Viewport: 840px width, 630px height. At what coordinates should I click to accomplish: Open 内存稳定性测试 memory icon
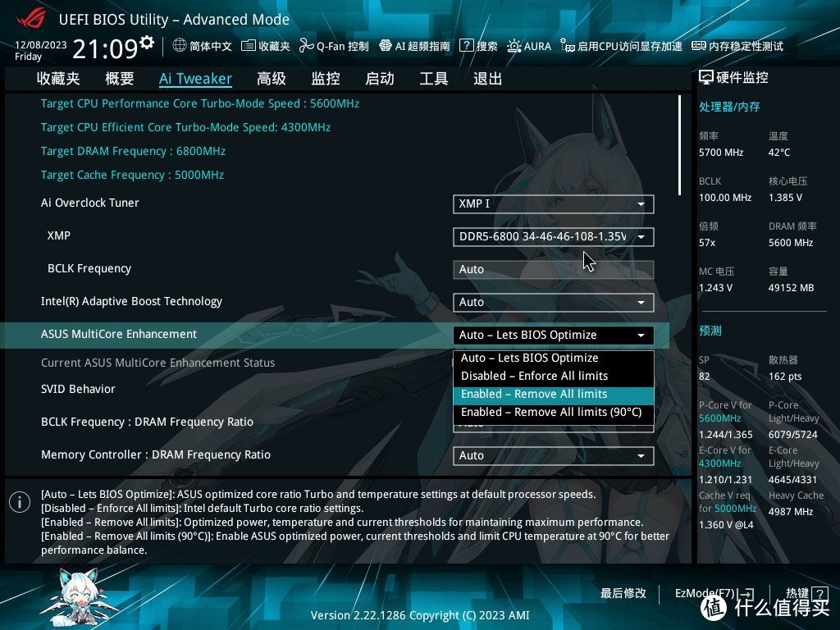point(699,46)
